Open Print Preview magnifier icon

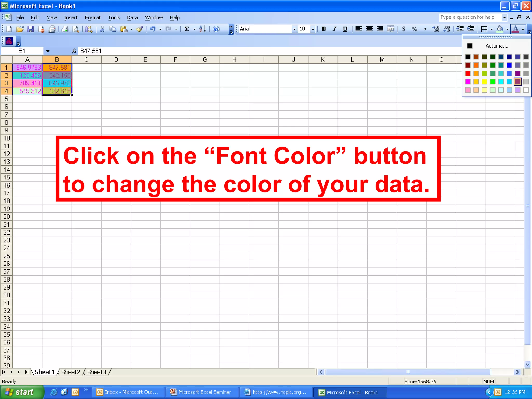(x=76, y=29)
